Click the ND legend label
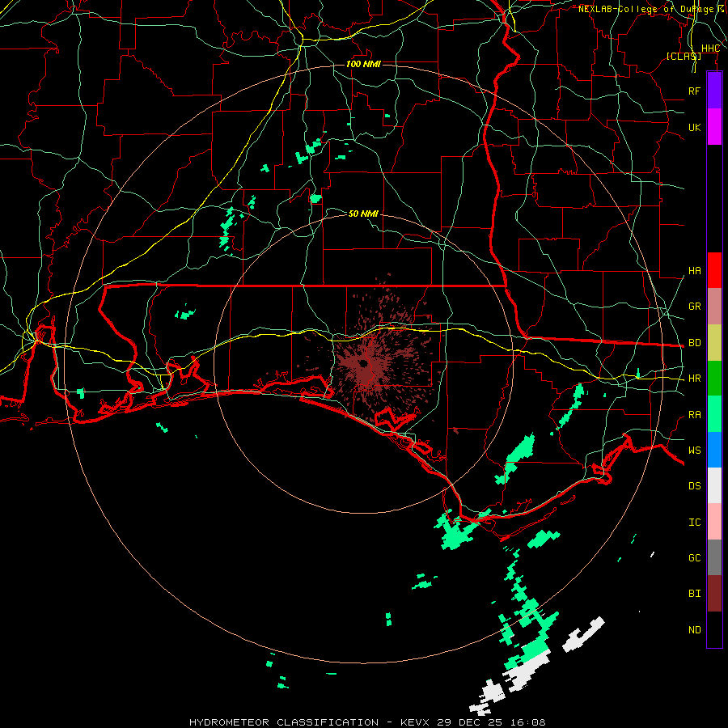The height and width of the screenshot is (728, 728). click(x=694, y=629)
